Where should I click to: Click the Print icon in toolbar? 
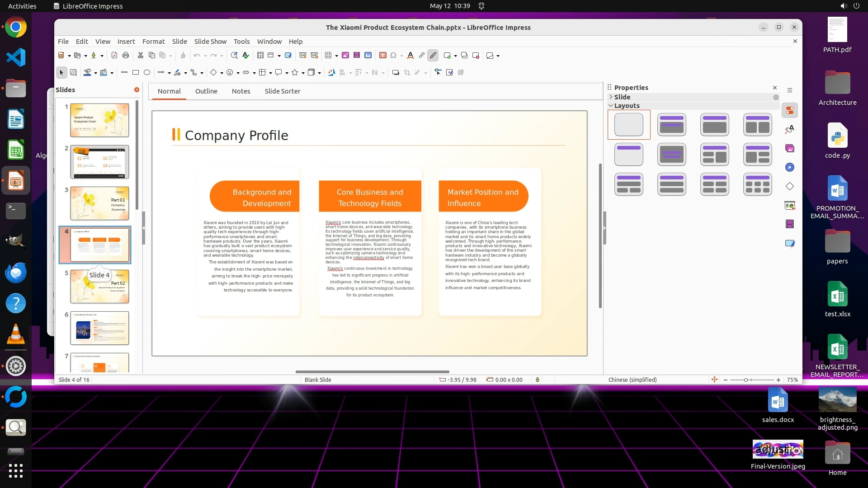coord(126,56)
